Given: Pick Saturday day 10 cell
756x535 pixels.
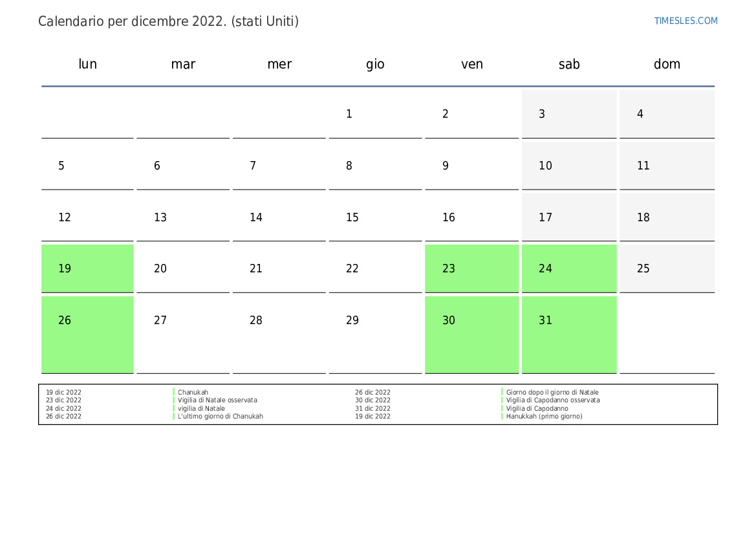Looking at the screenshot, I should point(569,166).
